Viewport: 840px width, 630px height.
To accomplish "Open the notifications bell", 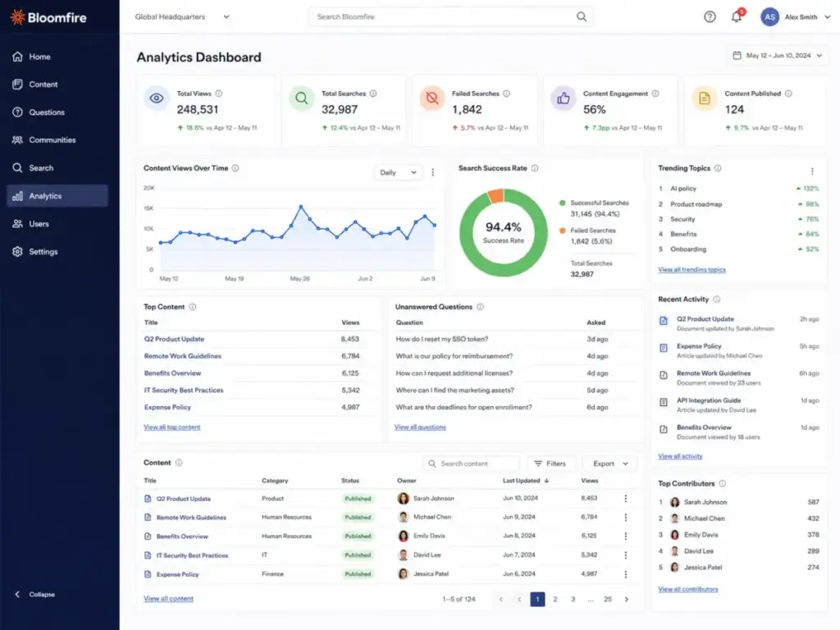I will click(737, 17).
